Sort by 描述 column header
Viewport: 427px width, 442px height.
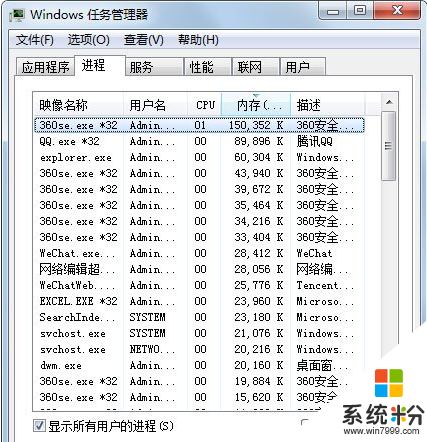coord(328,105)
